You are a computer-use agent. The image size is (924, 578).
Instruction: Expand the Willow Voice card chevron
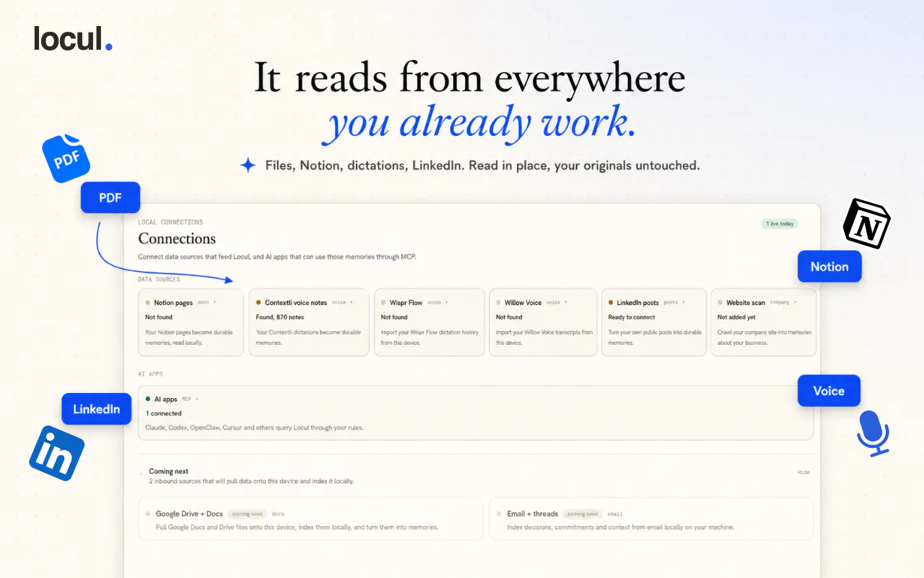click(x=567, y=303)
